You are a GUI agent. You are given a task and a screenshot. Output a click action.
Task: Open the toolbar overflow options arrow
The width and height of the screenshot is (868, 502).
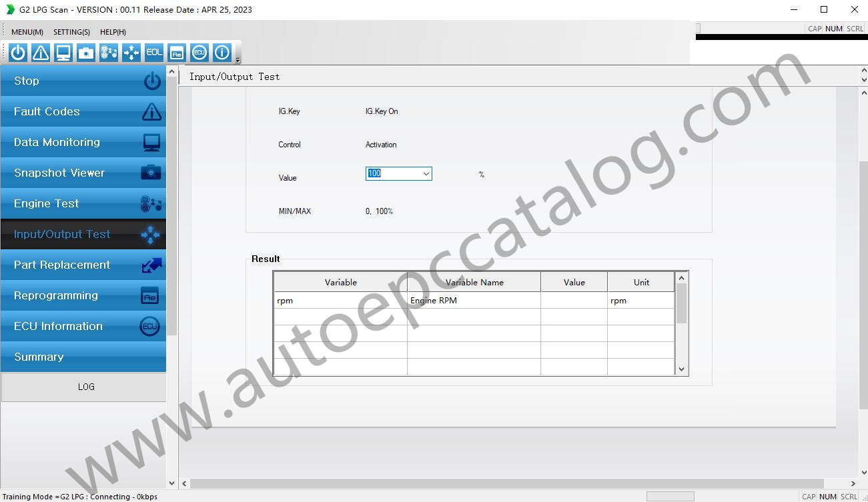tap(238, 60)
